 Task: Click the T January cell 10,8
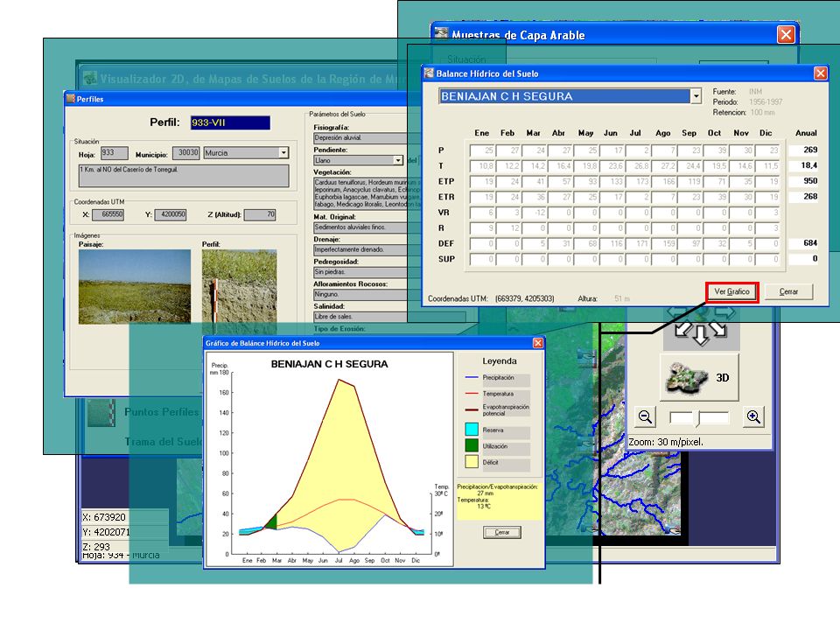(x=482, y=166)
